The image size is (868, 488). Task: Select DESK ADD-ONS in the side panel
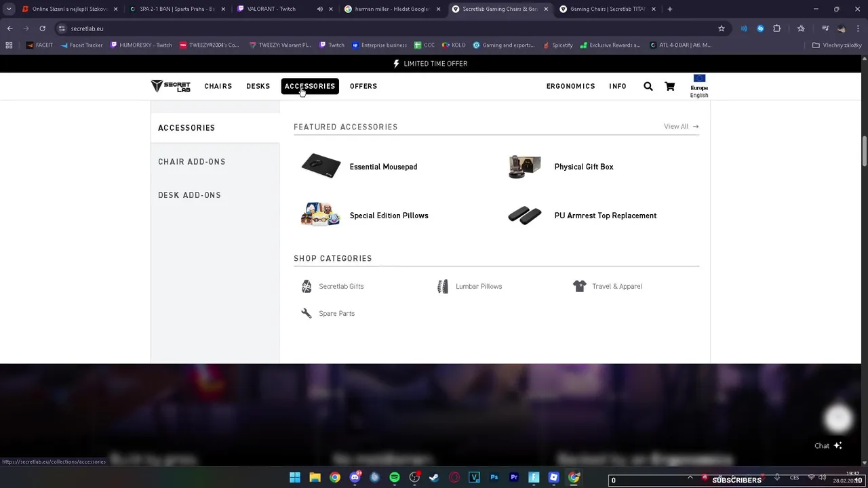(x=189, y=195)
